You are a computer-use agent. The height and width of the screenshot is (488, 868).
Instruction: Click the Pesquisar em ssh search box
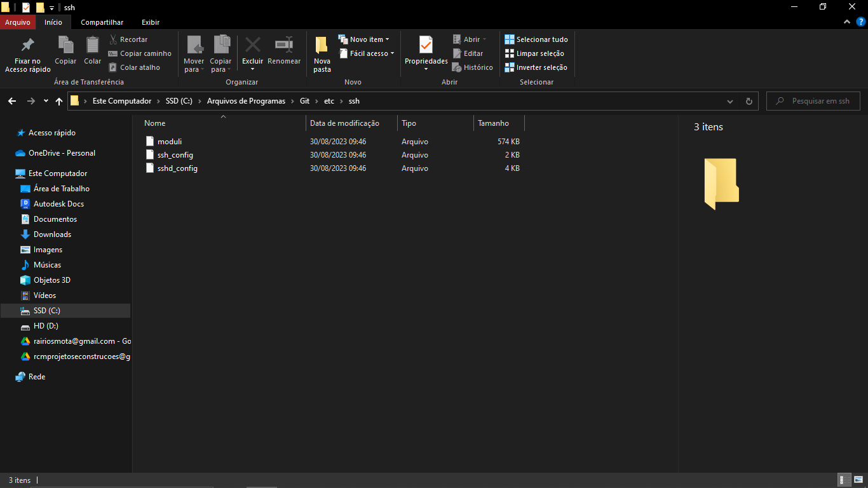click(813, 101)
